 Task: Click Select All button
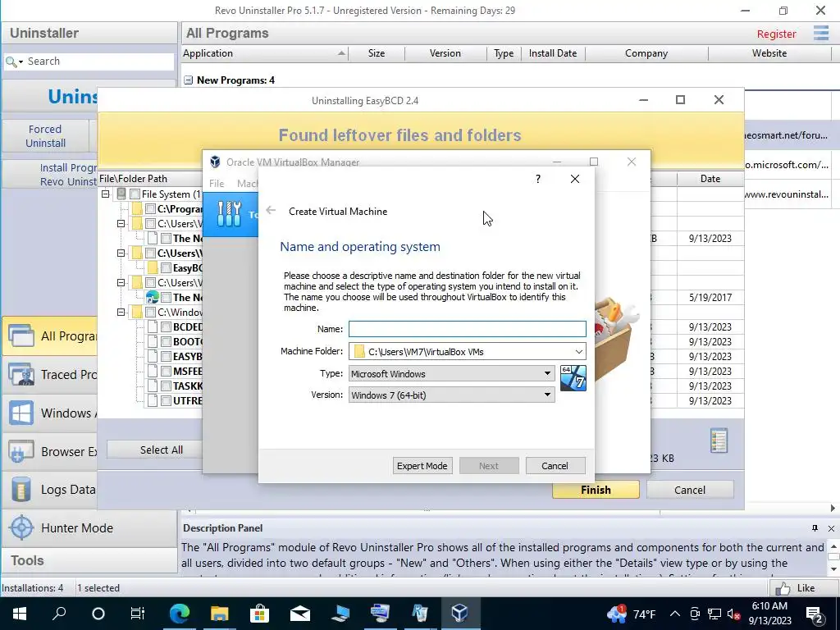click(x=162, y=450)
